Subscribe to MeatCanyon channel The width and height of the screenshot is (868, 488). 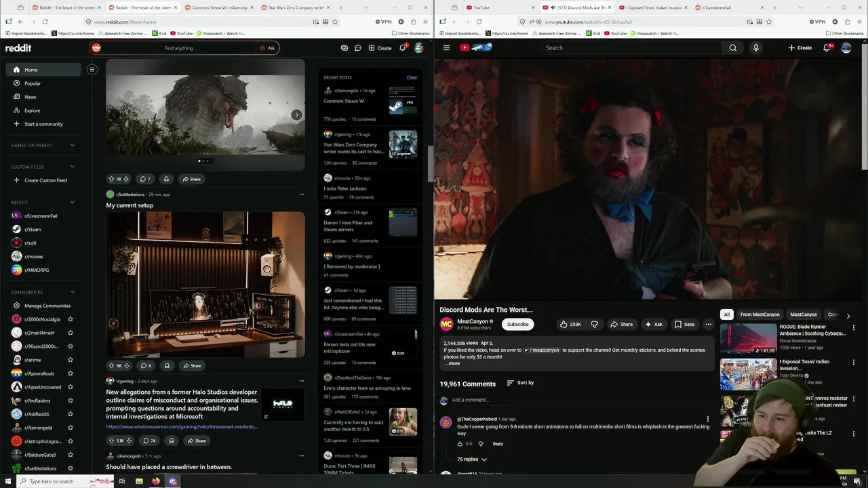point(517,325)
